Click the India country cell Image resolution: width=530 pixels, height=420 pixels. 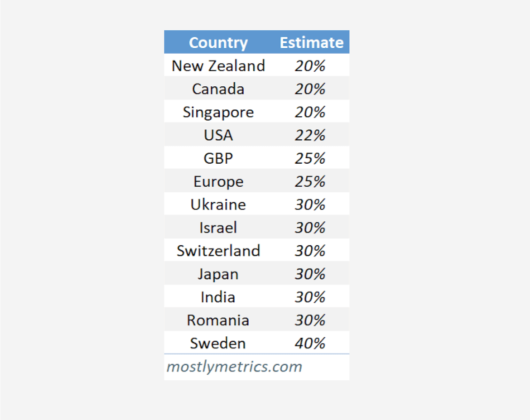[218, 297]
